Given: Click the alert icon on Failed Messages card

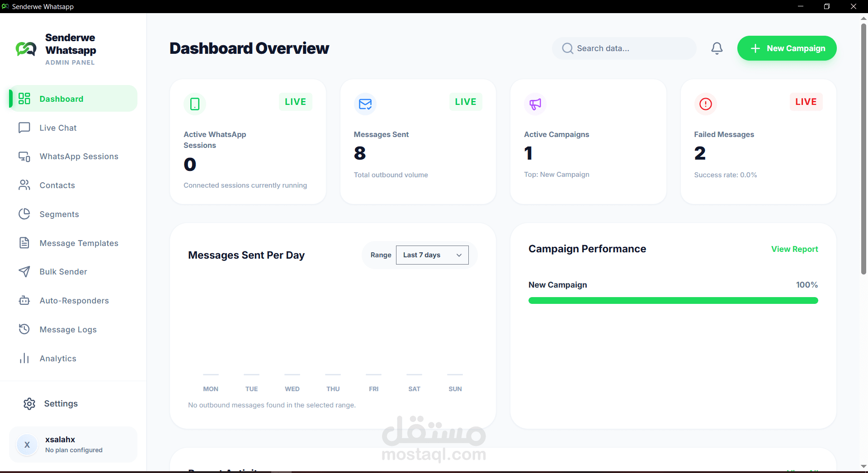Looking at the screenshot, I should click(705, 104).
